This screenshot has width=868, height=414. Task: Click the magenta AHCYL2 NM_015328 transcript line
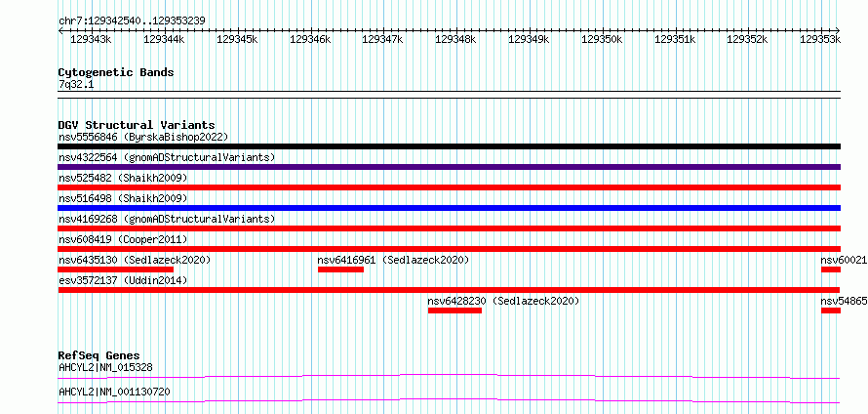pyautogui.click(x=449, y=376)
